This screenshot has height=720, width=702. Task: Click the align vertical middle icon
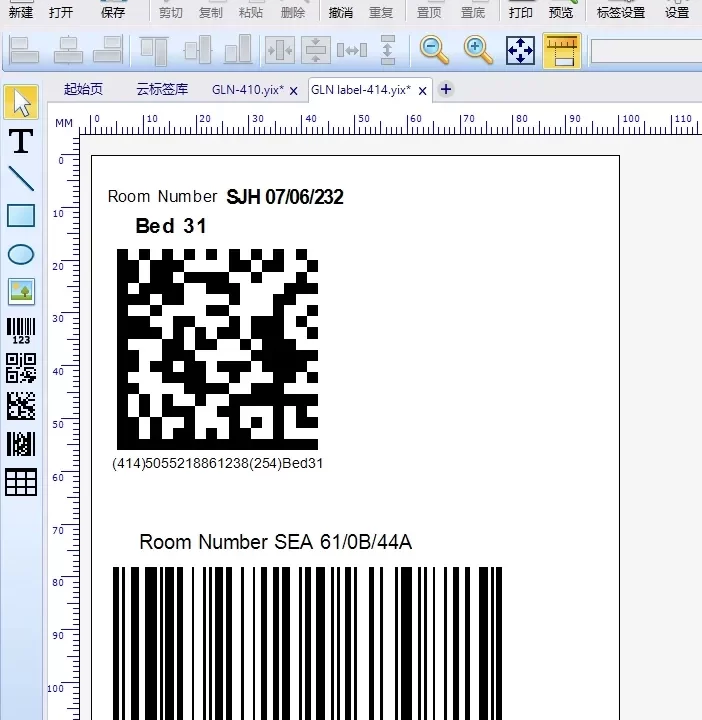[197, 50]
